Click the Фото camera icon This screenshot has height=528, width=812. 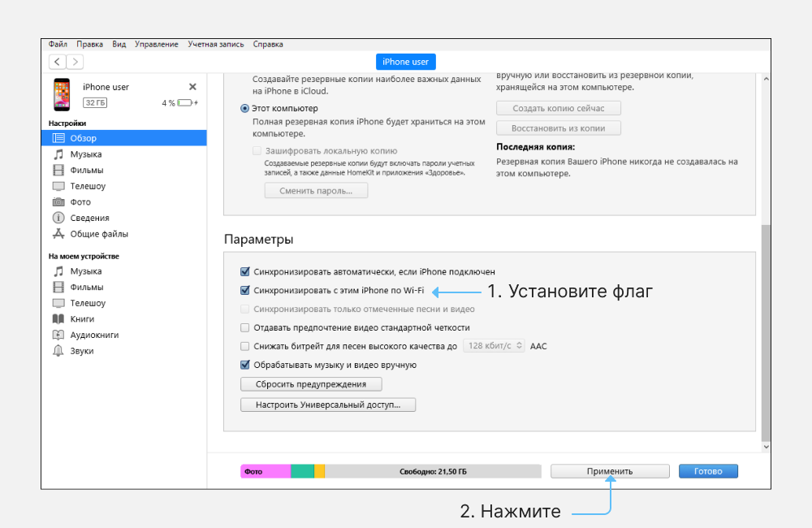pyautogui.click(x=58, y=202)
